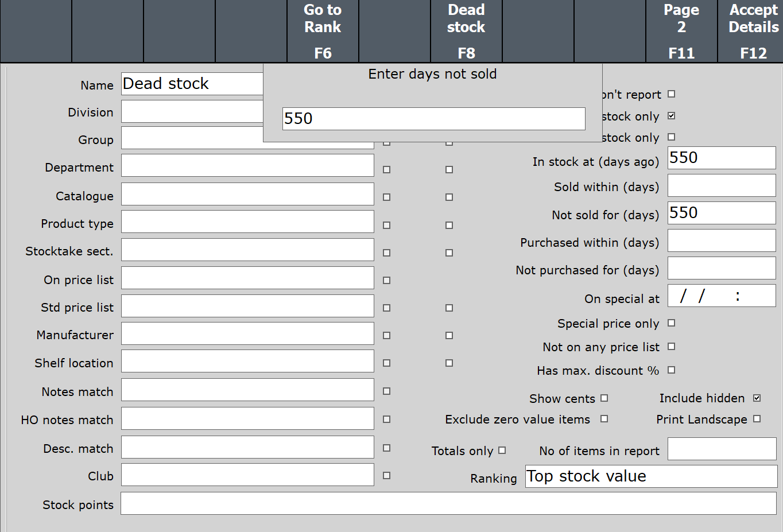Enable the Show cents checkbox
Screen dimensions: 783x532
(604, 398)
